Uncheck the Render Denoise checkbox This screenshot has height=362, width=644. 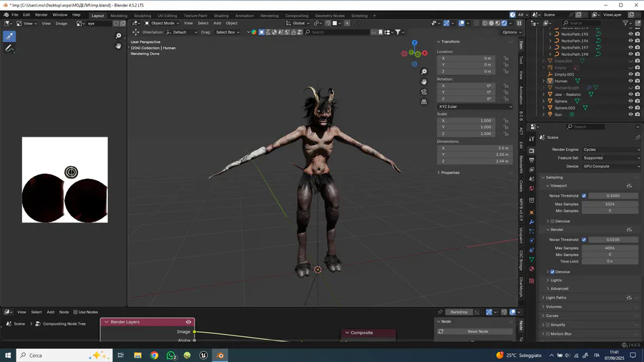(x=552, y=272)
